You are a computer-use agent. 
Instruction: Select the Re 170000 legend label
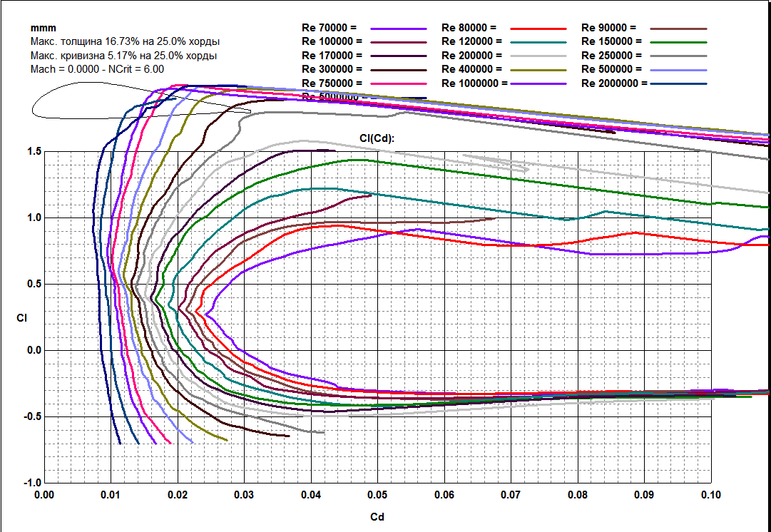coord(332,55)
